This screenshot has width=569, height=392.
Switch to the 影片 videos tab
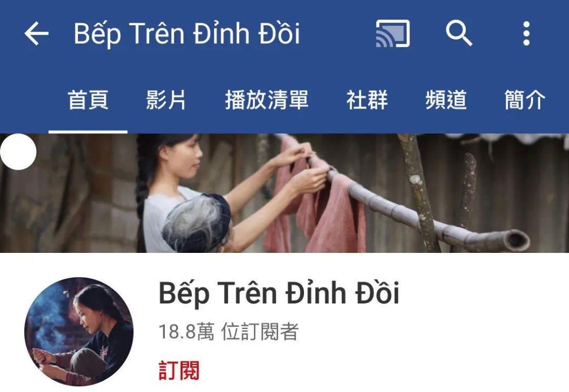166,100
